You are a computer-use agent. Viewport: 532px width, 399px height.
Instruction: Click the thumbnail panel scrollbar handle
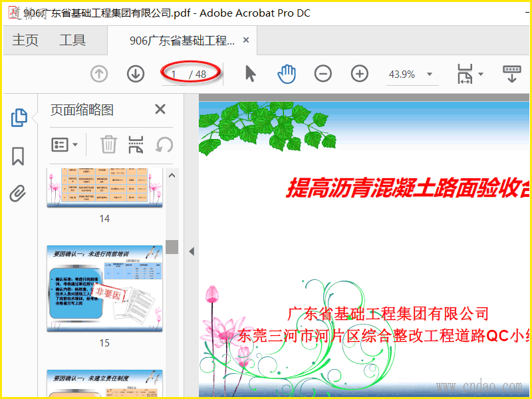pyautogui.click(x=172, y=247)
